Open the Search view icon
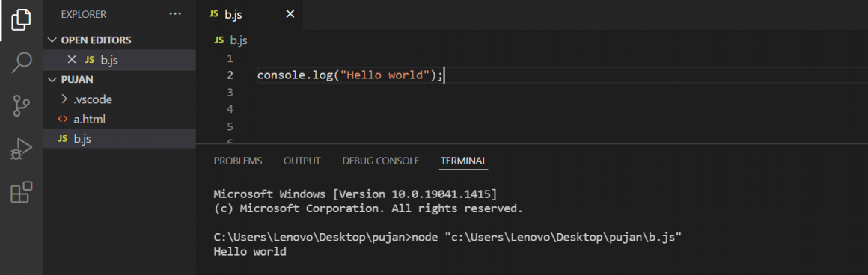This screenshot has width=868, height=275. (22, 62)
